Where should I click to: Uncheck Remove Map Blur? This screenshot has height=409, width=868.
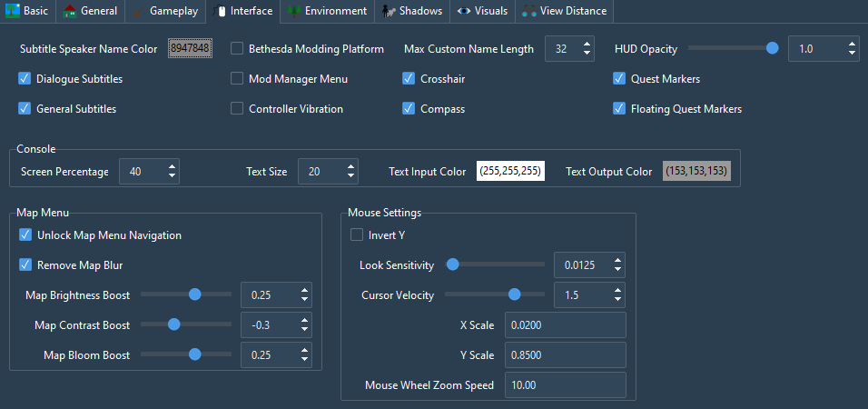click(x=25, y=264)
